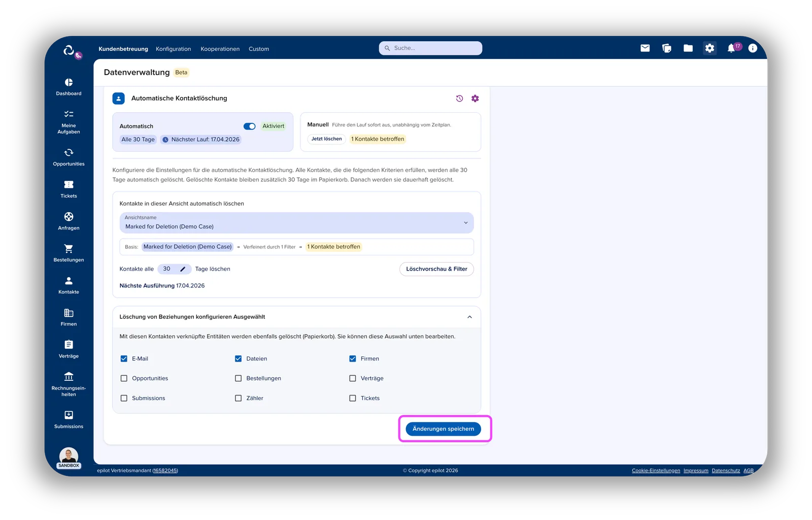
Task: Open the copy/documents icon in top bar
Action: coord(667,48)
